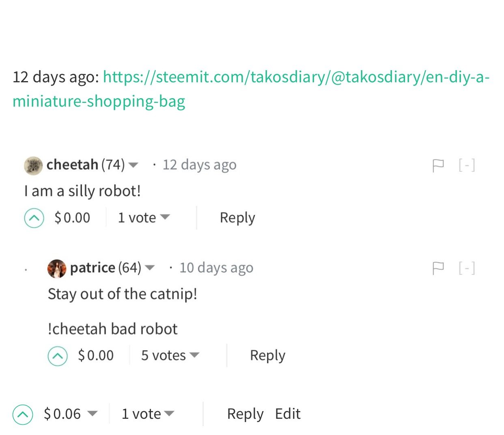
Task: Flag cheetah's comment
Action: point(438,165)
